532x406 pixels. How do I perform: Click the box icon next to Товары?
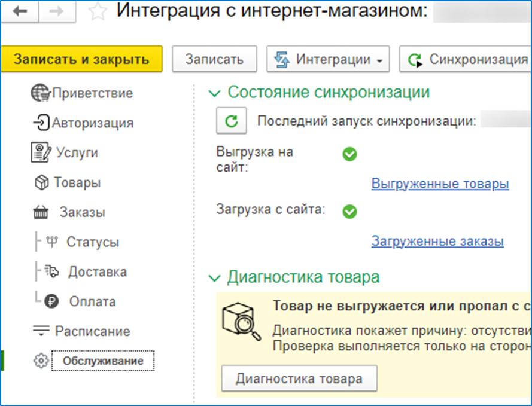pyautogui.click(x=42, y=182)
